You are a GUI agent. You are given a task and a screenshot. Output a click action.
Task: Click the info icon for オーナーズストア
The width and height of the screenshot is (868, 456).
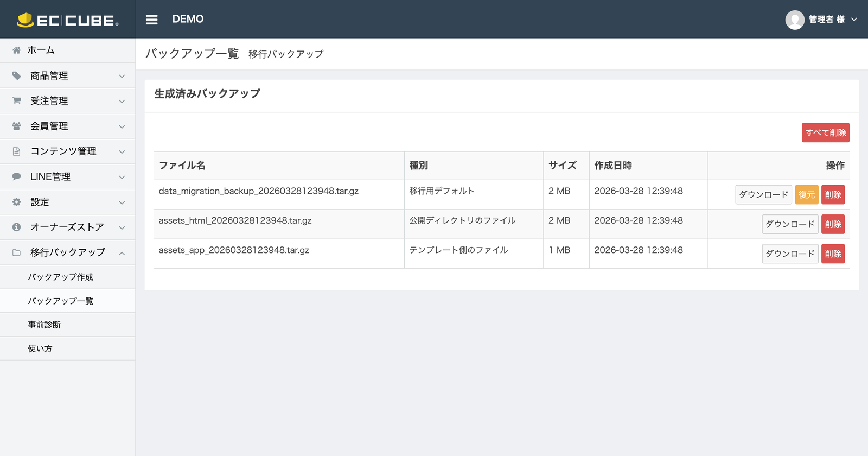tap(17, 227)
